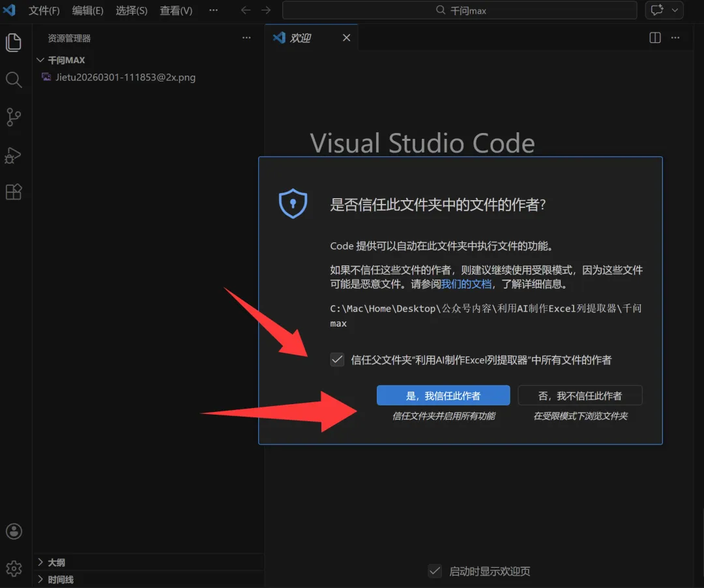Open the Run and Debug view

pos(14,155)
